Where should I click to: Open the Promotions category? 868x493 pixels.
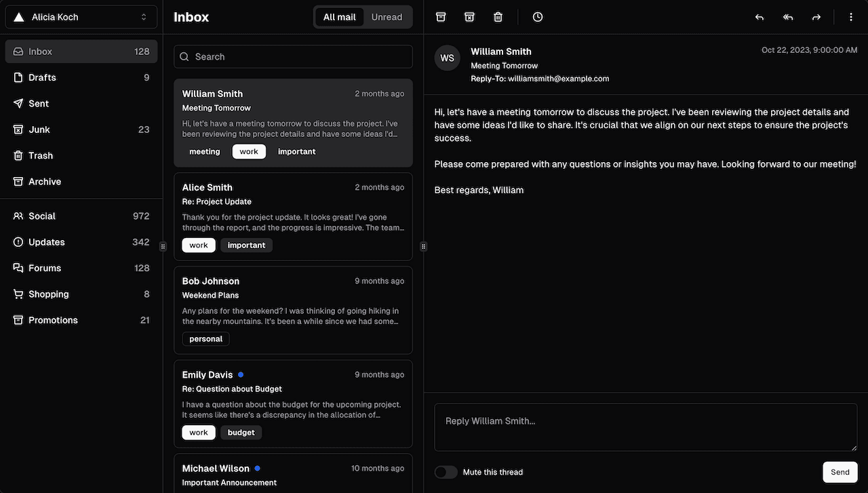click(x=53, y=319)
